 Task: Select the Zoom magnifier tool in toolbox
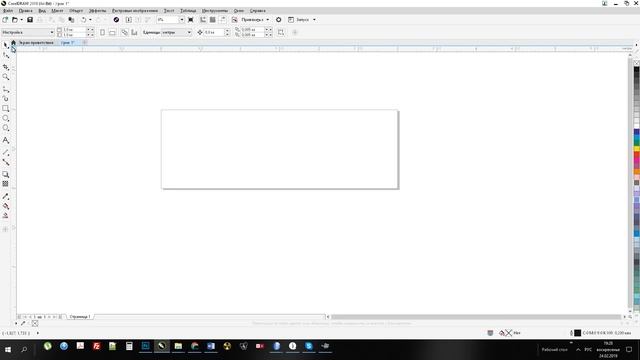click(x=6, y=77)
